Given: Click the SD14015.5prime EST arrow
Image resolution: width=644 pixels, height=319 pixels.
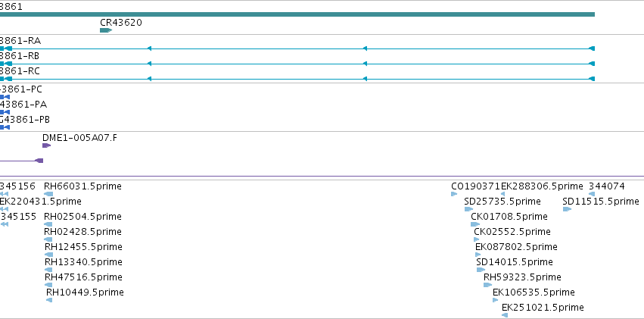Looking at the screenshot, I should [481, 270].
